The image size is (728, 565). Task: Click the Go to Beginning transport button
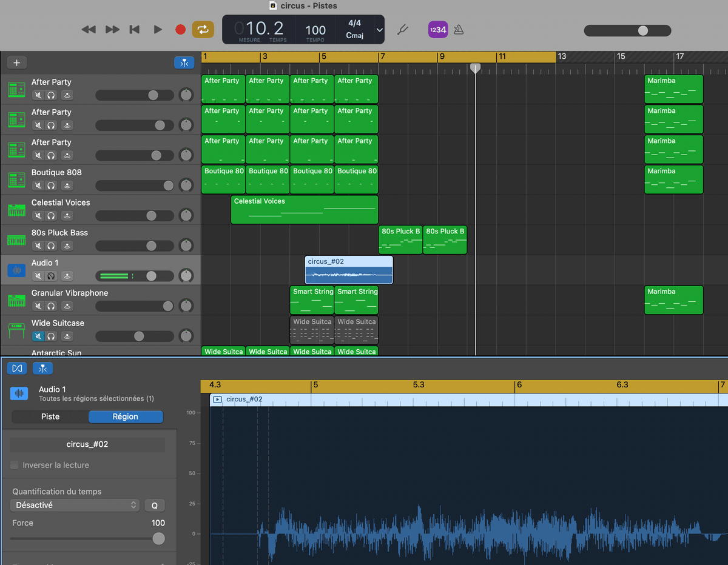point(135,29)
